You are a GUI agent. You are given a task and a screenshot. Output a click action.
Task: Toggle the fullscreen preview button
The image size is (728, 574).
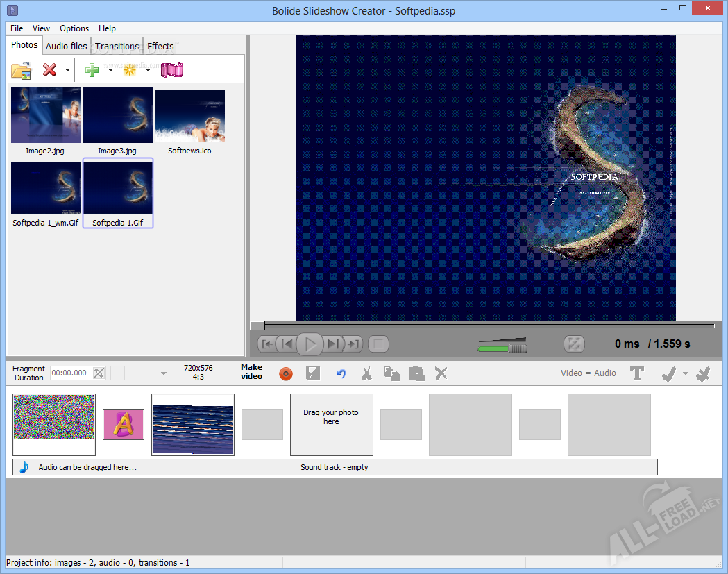574,344
